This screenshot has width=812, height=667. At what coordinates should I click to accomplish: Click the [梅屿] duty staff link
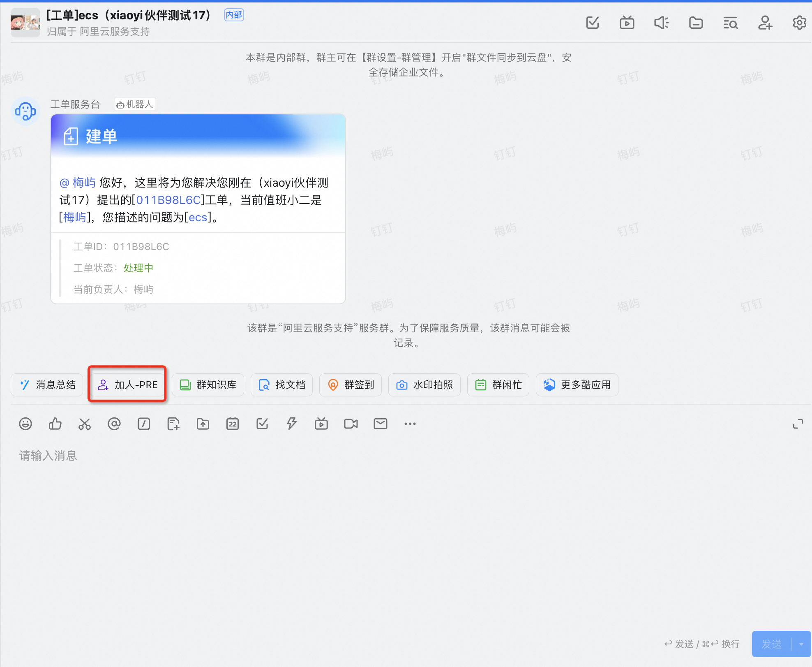point(74,217)
